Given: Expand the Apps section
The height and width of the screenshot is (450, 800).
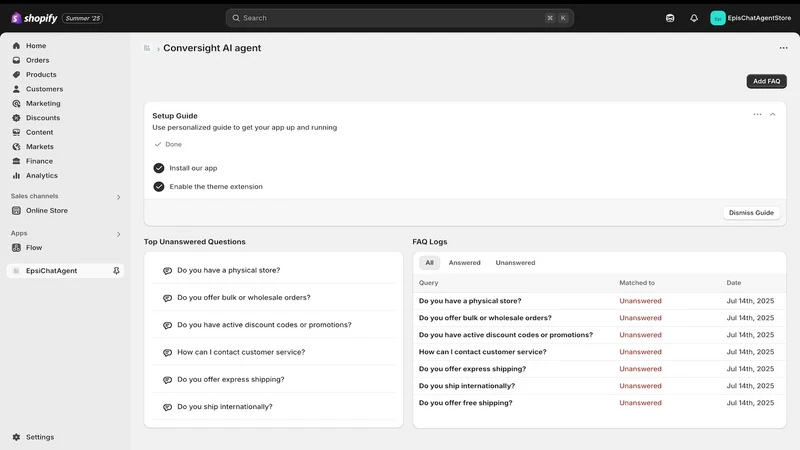Looking at the screenshot, I should pos(118,234).
